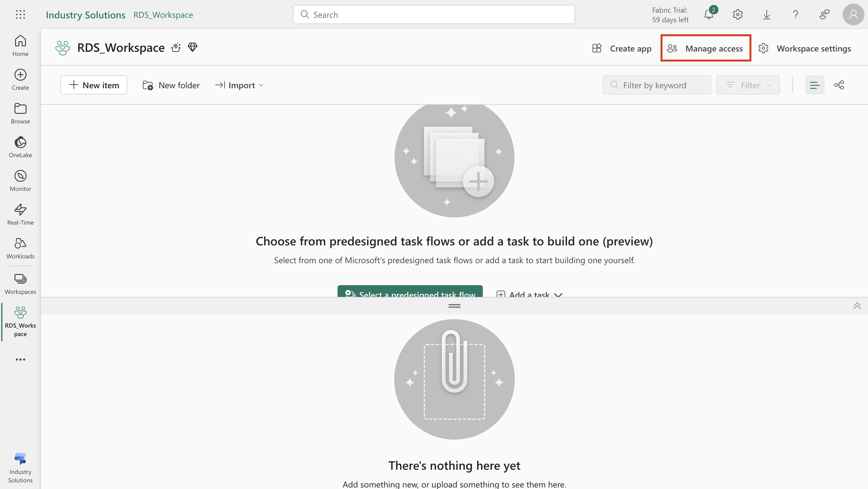Screen dimensions: 868x489
Task: Open the app launcher grid
Action: (20, 14)
